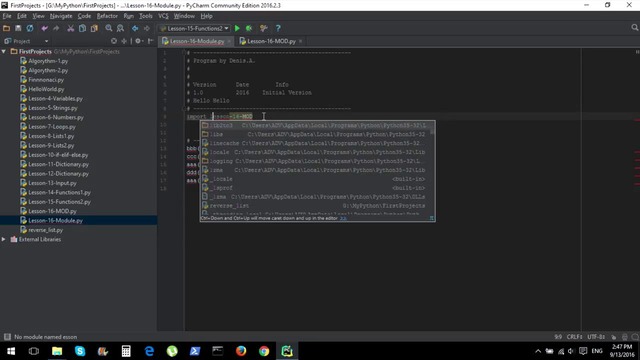
Task: Click the Help question mark icon
Action: click(x=278, y=29)
